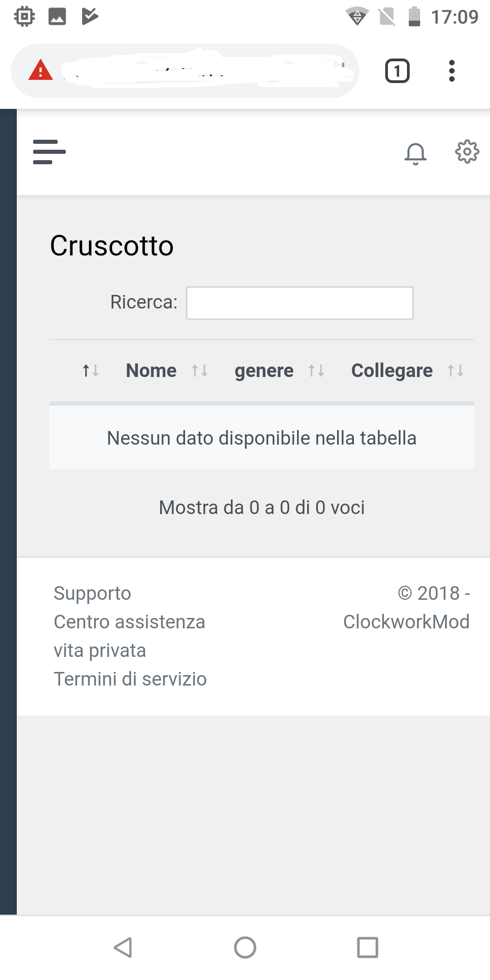This screenshot has height=980, width=490.
Task: Sort table by the Collegare column
Action: (392, 371)
